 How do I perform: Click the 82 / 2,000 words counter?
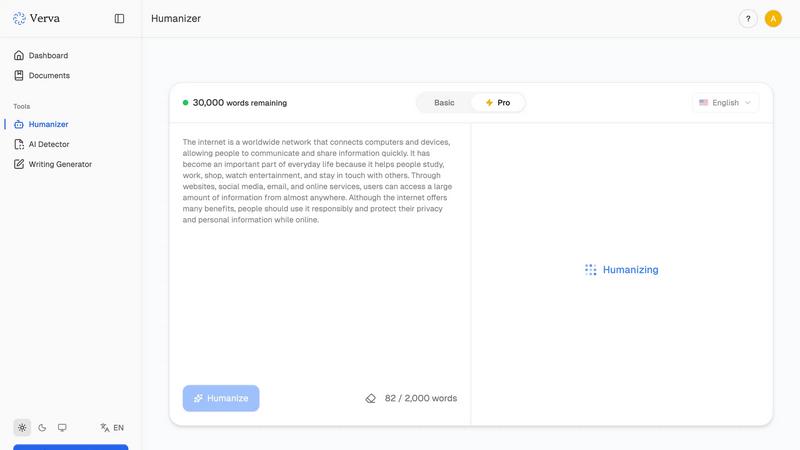[421, 398]
